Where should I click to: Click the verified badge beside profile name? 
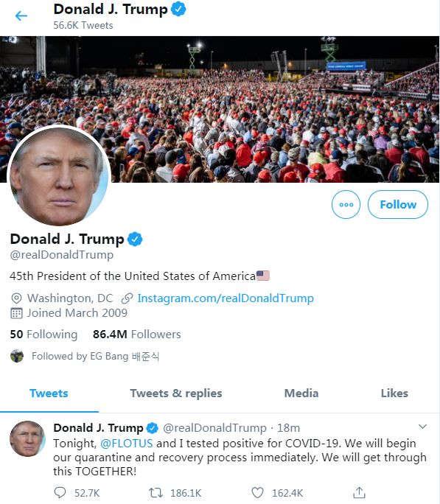[x=135, y=239]
